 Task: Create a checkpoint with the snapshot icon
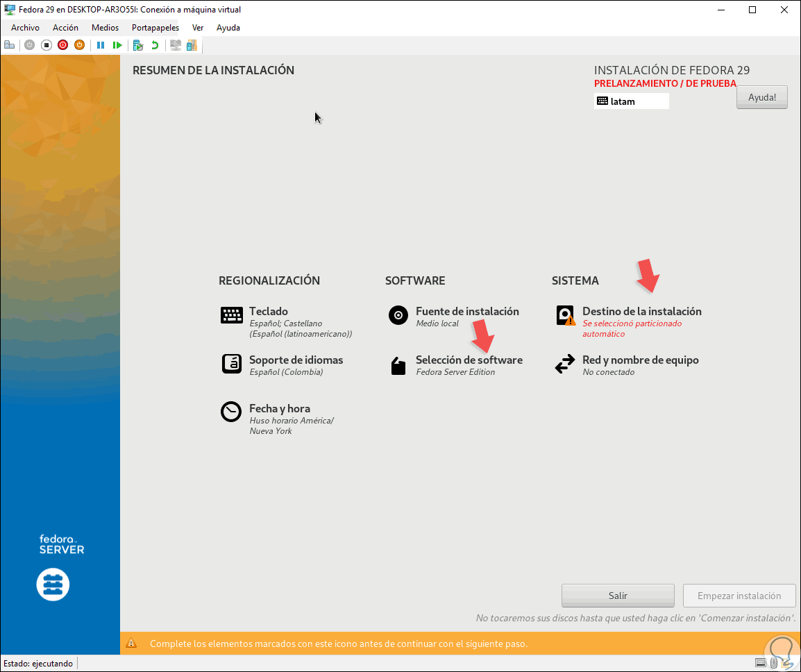[x=138, y=45]
